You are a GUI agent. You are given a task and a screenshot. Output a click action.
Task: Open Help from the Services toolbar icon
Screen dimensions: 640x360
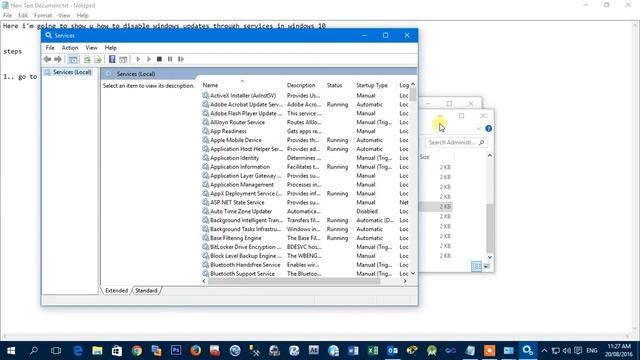click(112, 59)
